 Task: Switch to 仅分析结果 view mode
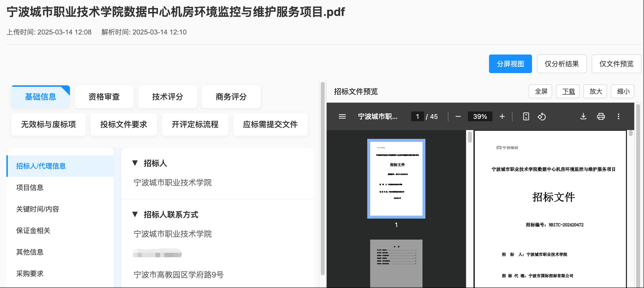[562, 64]
